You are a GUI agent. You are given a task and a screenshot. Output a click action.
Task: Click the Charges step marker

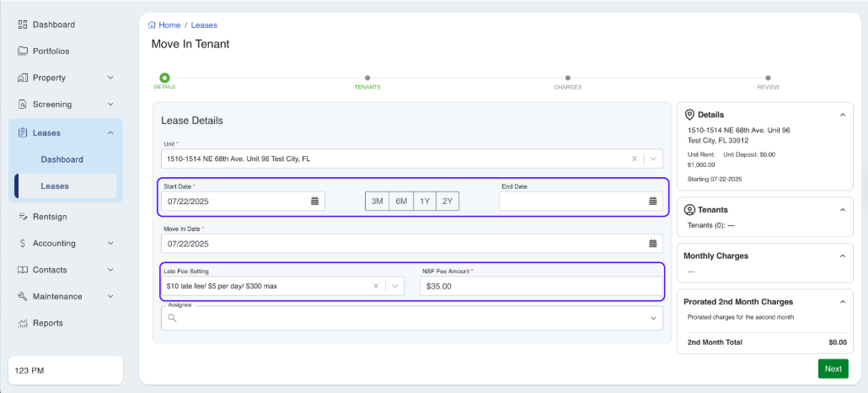click(567, 78)
